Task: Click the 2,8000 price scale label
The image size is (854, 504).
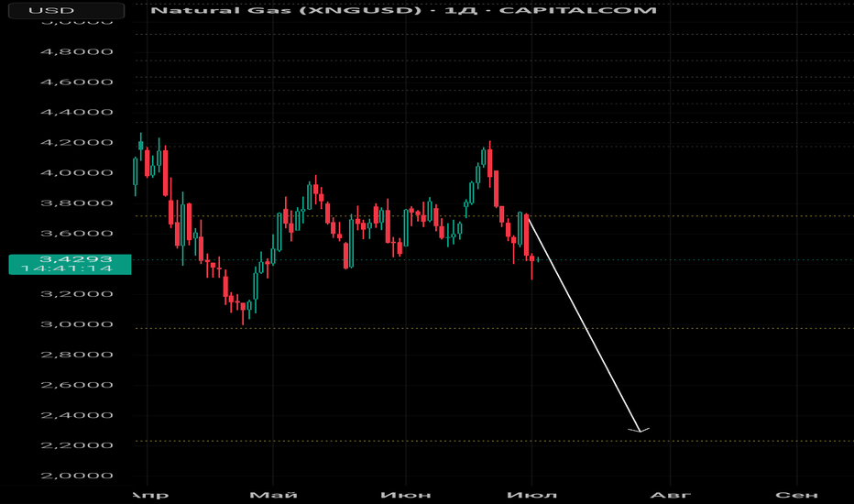Action: click(77, 355)
